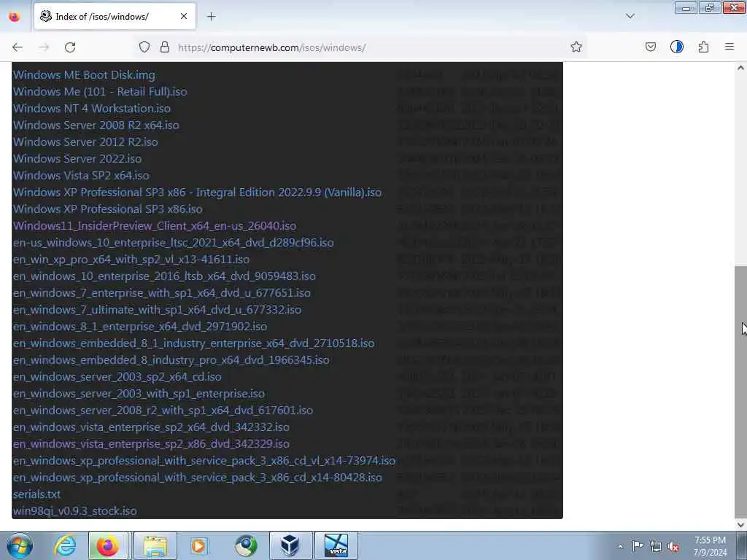The height and width of the screenshot is (560, 747).
Task: Open Windows Server 2008 R2 x64.iso
Action: [x=96, y=125]
